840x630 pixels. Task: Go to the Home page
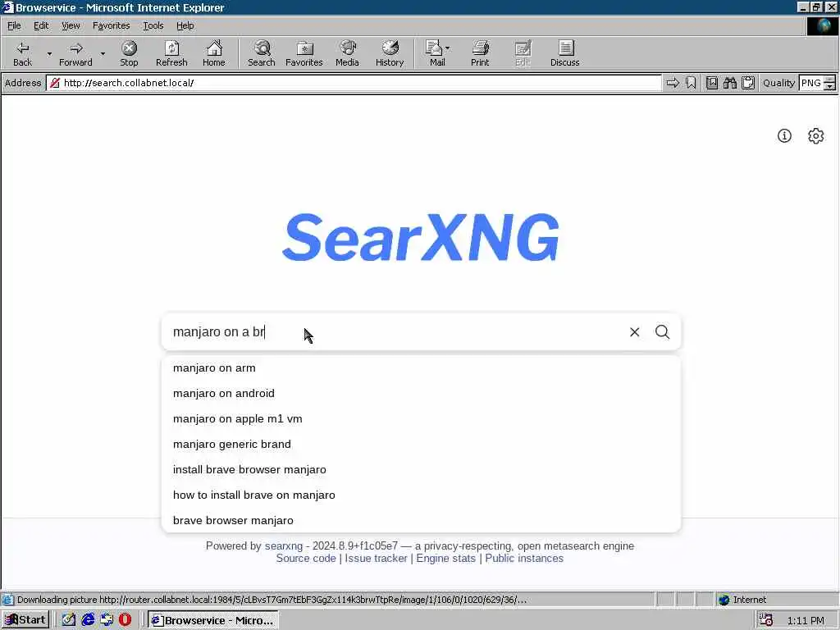[214, 53]
